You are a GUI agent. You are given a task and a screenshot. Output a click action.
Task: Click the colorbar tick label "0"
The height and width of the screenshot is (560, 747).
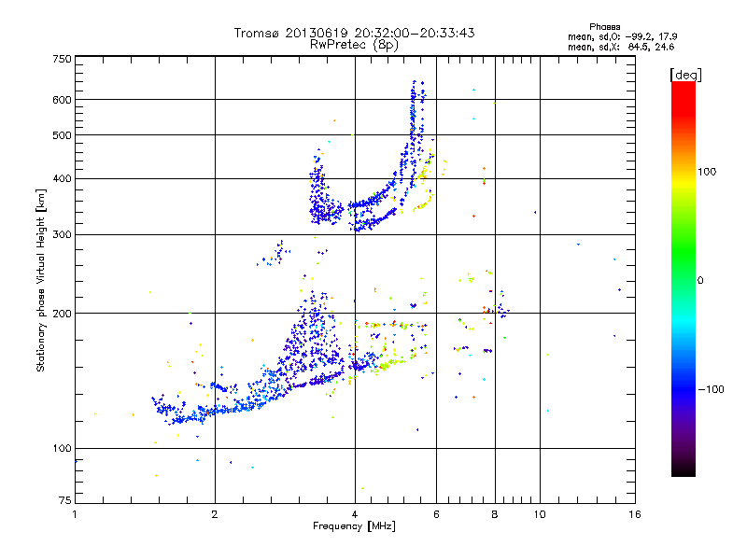tap(700, 281)
